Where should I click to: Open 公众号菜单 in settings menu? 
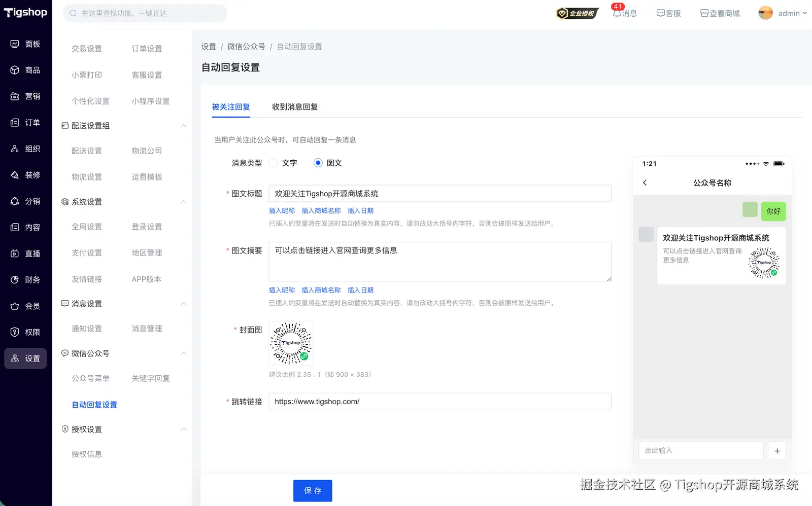pos(90,378)
